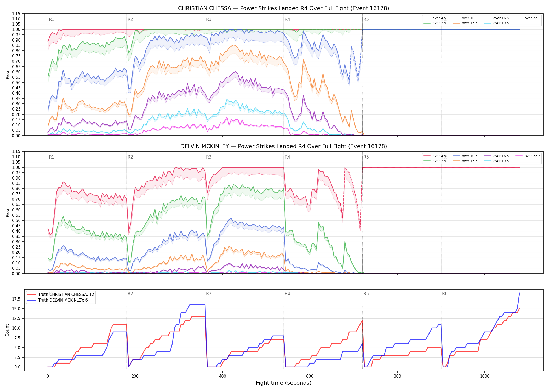549x392 pixels.
Task: Select 'over 13.5' legend entry in McKinley chart
Action: coord(465,161)
